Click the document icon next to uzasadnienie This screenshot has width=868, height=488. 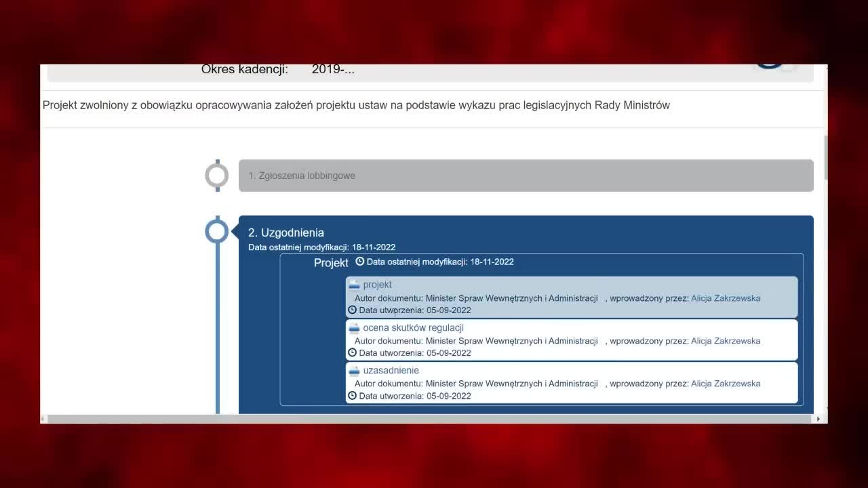(x=354, y=370)
